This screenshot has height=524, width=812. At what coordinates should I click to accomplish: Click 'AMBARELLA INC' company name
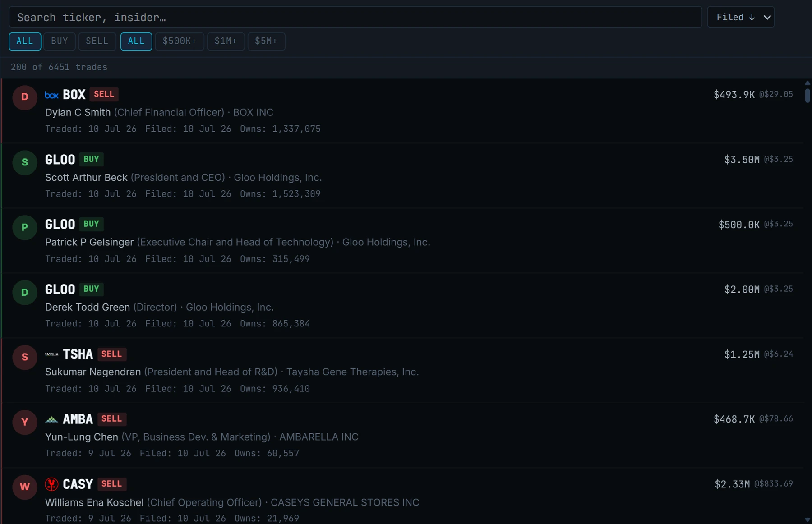click(x=319, y=437)
